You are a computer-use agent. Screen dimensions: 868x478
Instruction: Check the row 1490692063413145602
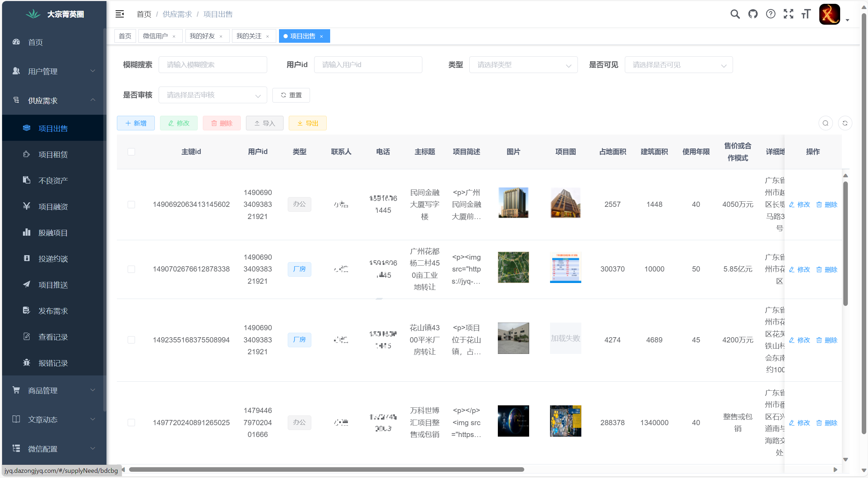pos(131,204)
